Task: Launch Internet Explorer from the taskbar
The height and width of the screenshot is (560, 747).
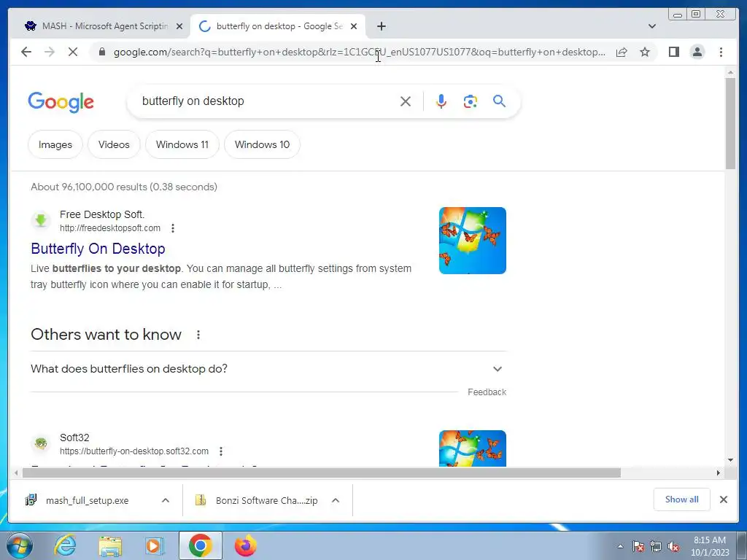Action: click(x=65, y=545)
